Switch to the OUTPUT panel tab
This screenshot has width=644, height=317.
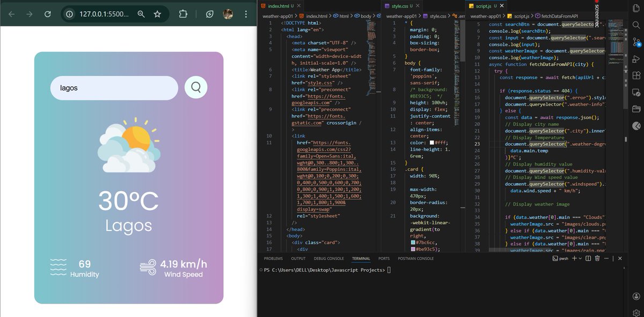pos(298,258)
